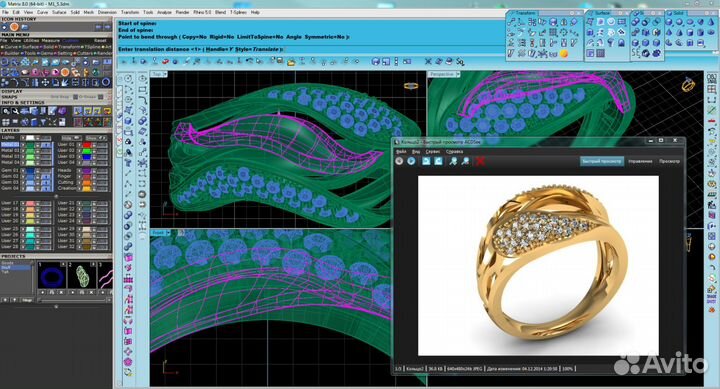Collapse the Display panel header
Image resolution: width=720 pixels, height=389 pixels.
point(56,91)
